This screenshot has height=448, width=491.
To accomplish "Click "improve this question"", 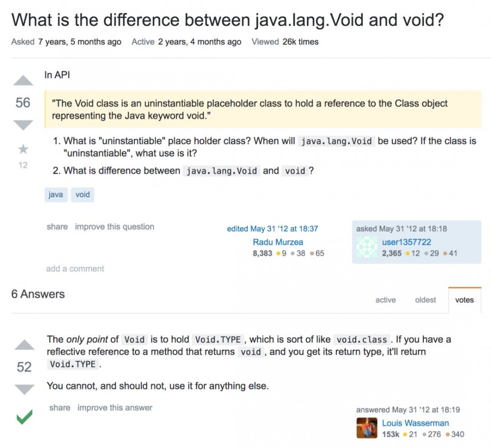I will pyautogui.click(x=114, y=226).
